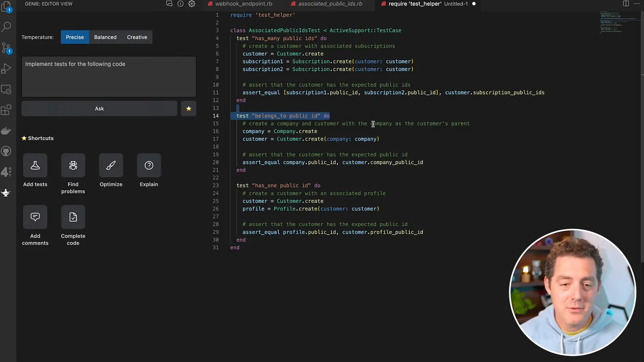Click the code minimap preview
The width and height of the screenshot is (644, 362).
618,22
